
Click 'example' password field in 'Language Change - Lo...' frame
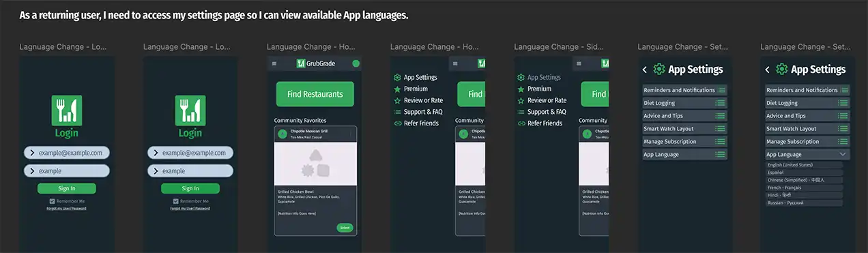(190, 171)
